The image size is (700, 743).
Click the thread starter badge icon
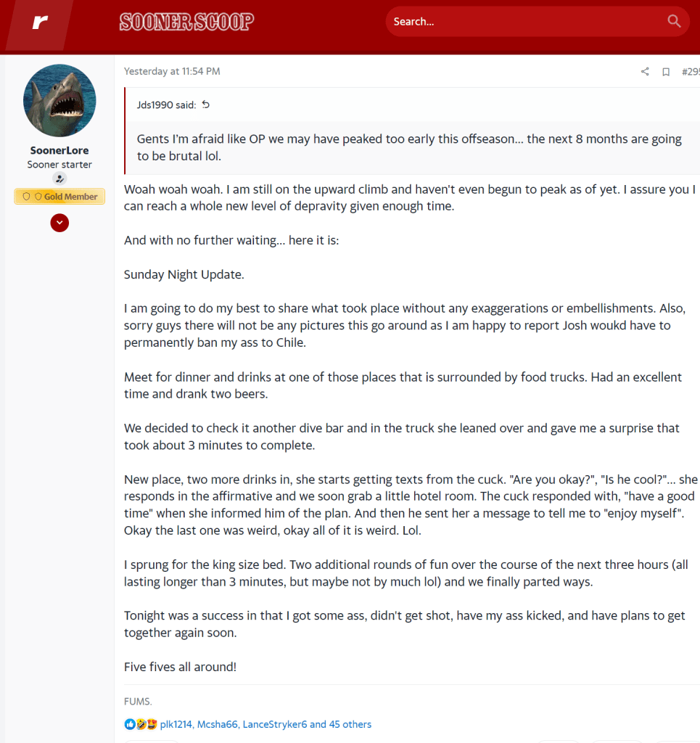click(x=59, y=178)
